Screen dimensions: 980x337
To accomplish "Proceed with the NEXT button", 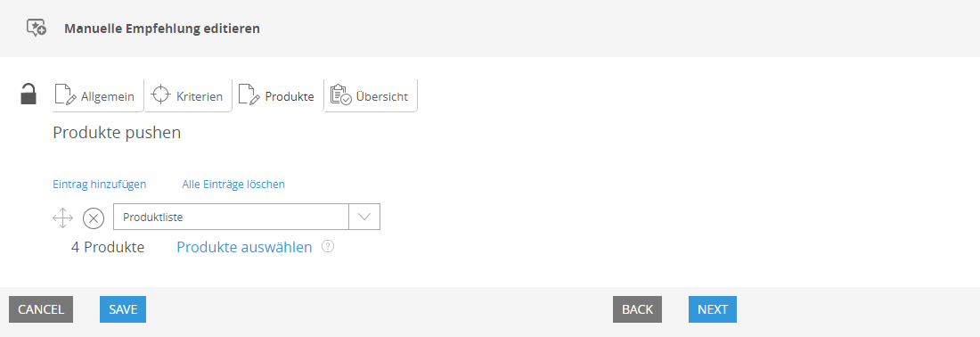I will tap(713, 309).
